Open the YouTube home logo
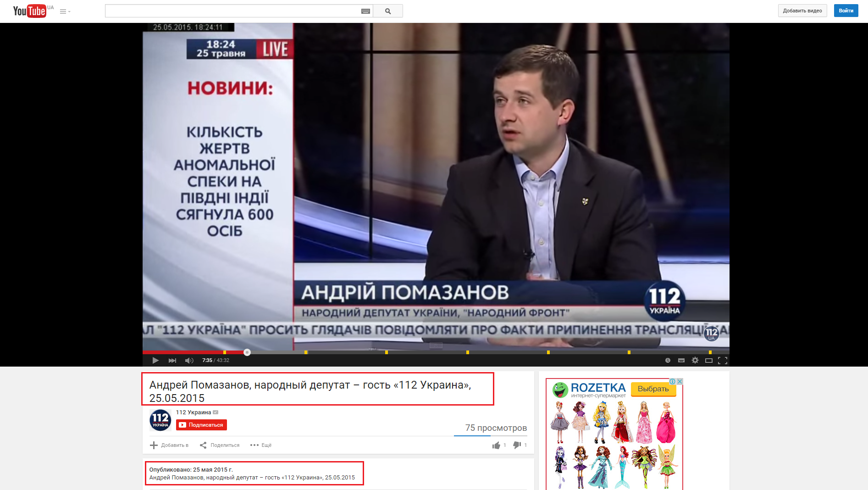This screenshot has height=490, width=868. (29, 11)
